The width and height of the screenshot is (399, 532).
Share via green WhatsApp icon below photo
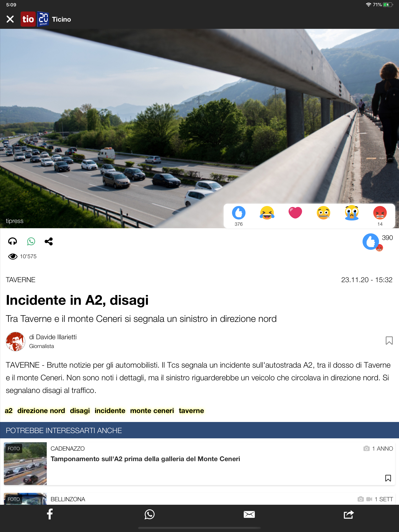(x=31, y=241)
